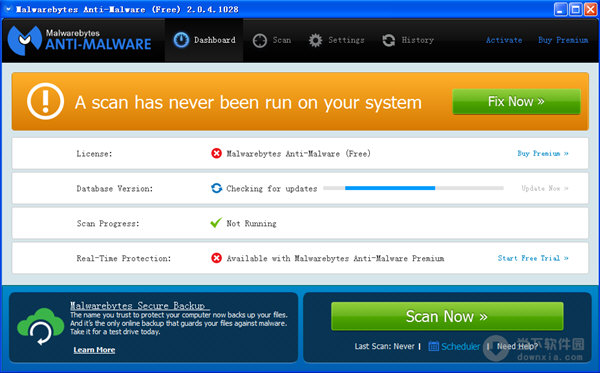The image size is (600, 373).
Task: Switch to the Scan tab
Action: pyautogui.click(x=272, y=40)
